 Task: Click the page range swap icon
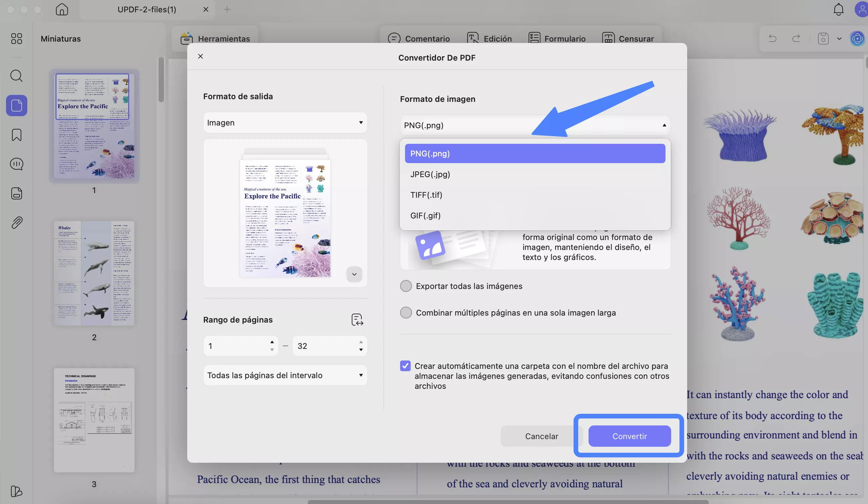357,320
